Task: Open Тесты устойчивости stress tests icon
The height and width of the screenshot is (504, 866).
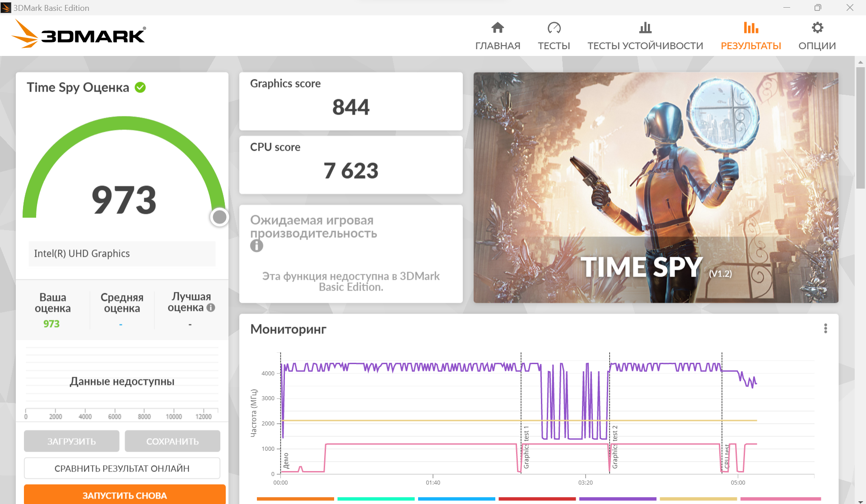Action: coord(645,28)
